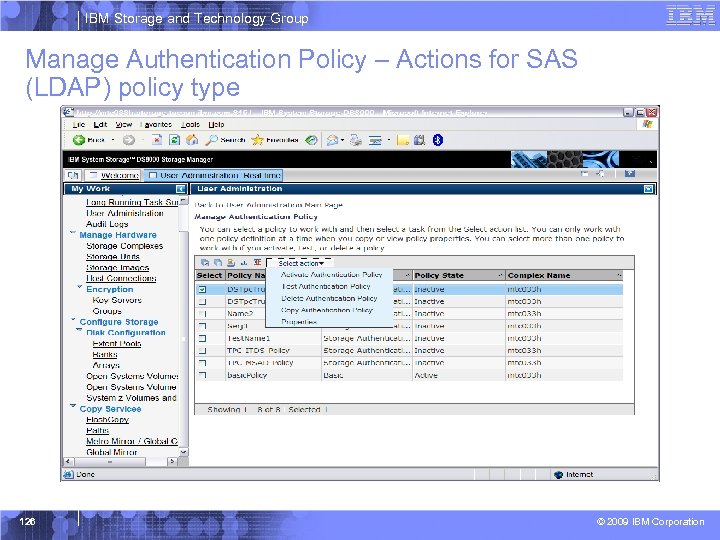The height and width of the screenshot is (540, 720).
Task: Click the green Back arrow button
Action: point(78,139)
